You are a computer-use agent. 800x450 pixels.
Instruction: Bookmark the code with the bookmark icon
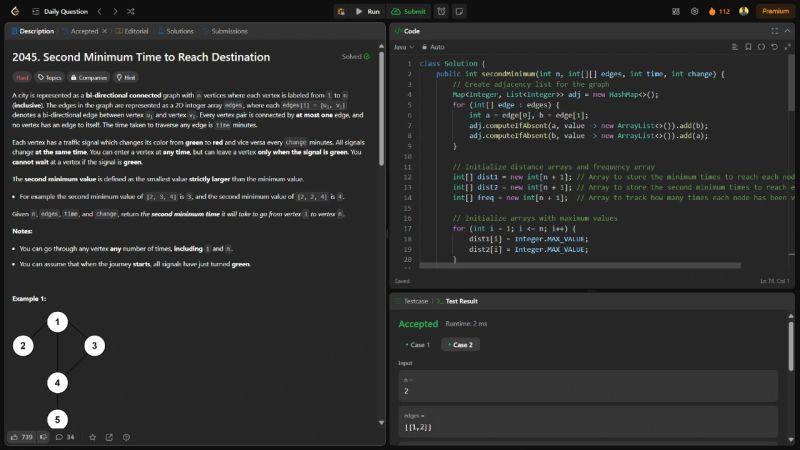click(747, 47)
